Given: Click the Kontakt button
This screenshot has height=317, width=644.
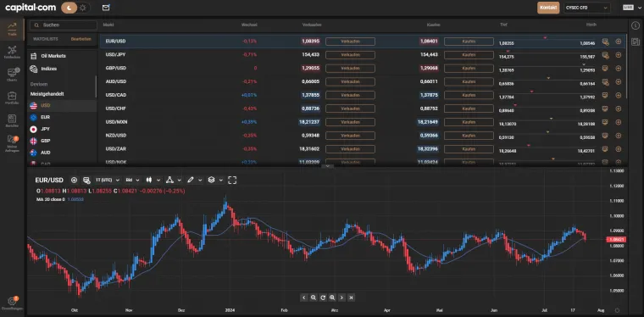Looking at the screenshot, I should click(x=548, y=8).
